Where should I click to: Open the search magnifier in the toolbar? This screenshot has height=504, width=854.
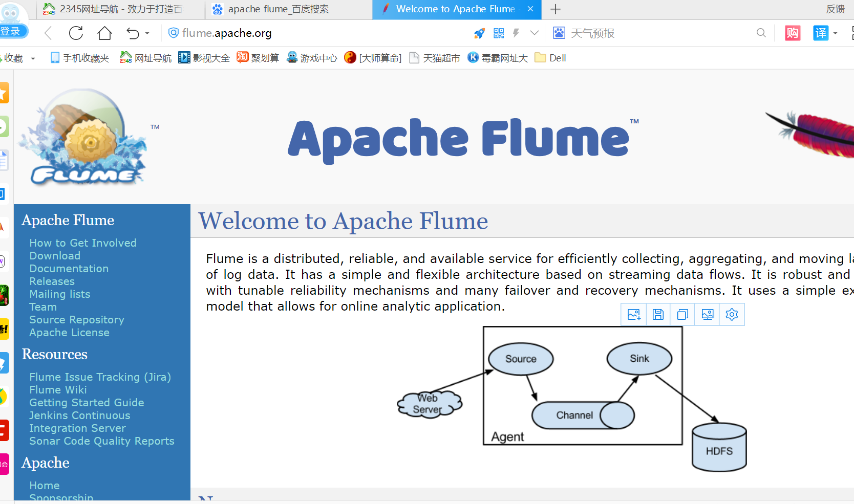pos(761,33)
